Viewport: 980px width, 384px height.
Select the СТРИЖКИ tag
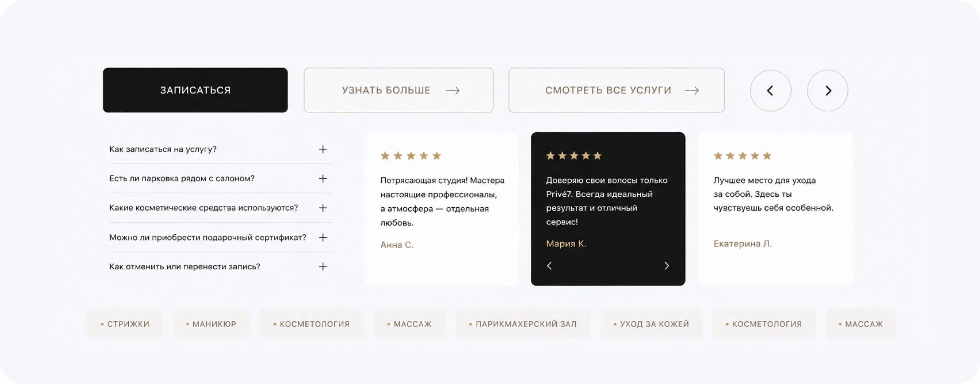(125, 324)
